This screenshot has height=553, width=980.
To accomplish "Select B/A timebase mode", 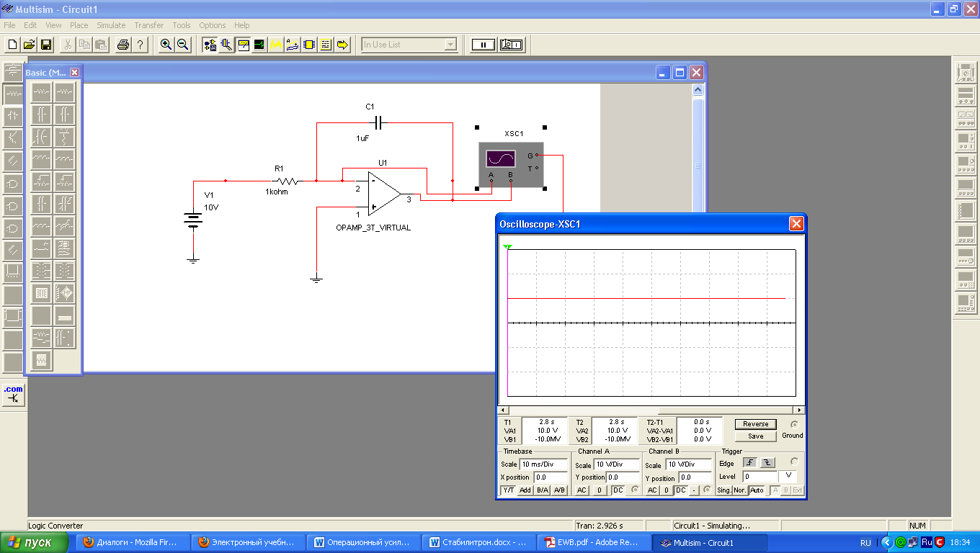I will [542, 490].
